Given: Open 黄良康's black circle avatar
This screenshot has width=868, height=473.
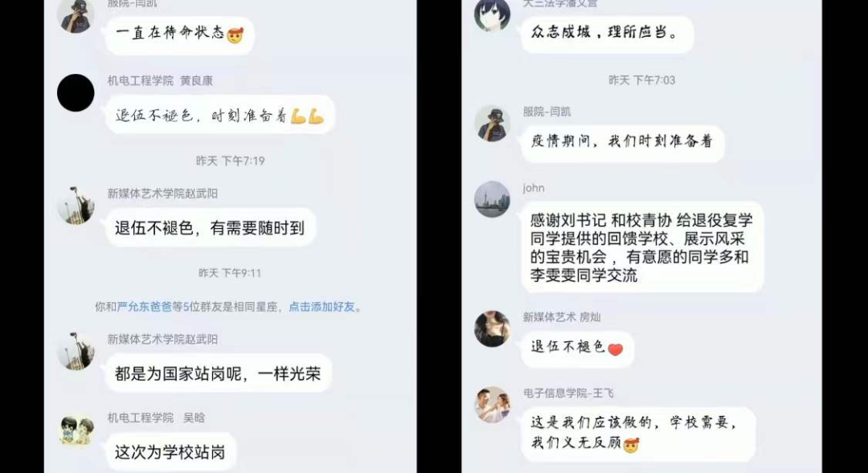Looking at the screenshot, I should pos(76,93).
